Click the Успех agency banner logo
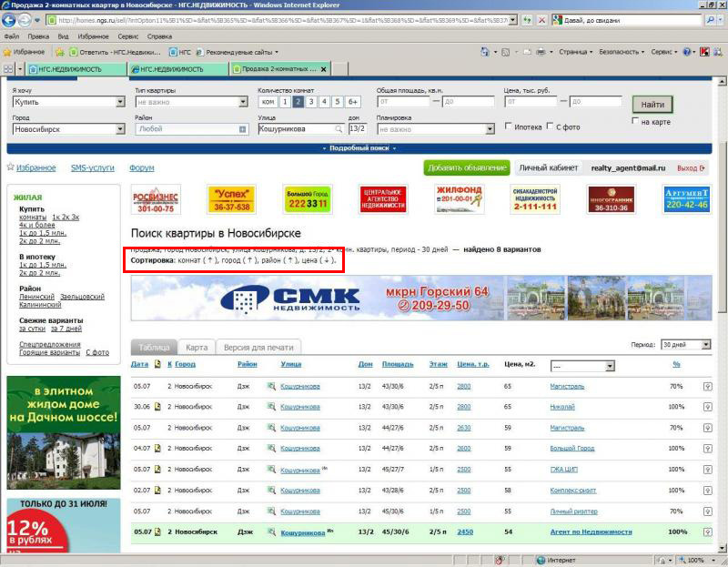Viewport: 728px width, 567px height. coord(232,199)
